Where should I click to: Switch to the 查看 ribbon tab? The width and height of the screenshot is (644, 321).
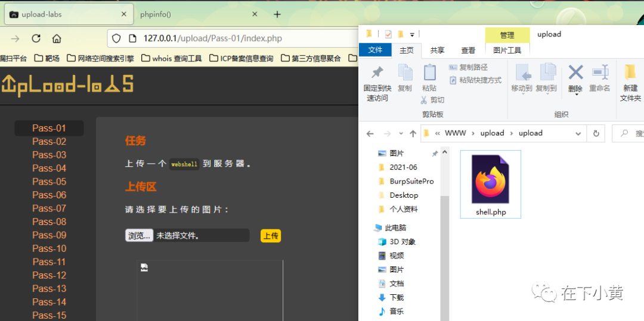tap(468, 50)
